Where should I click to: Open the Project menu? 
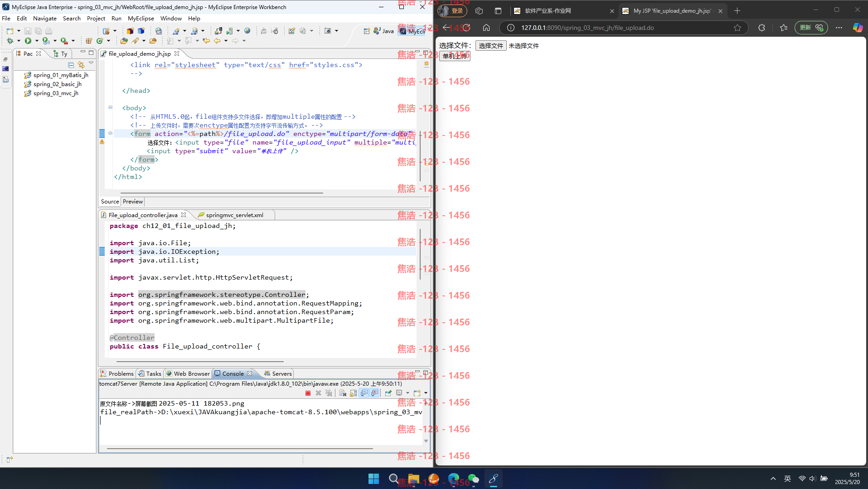pyautogui.click(x=96, y=19)
